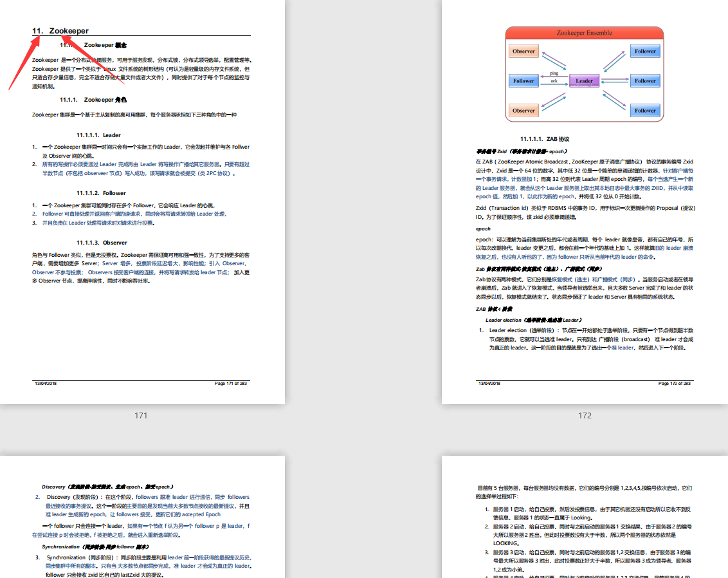Click the '目前有 5 台服务器' paragraph

pos(584,492)
